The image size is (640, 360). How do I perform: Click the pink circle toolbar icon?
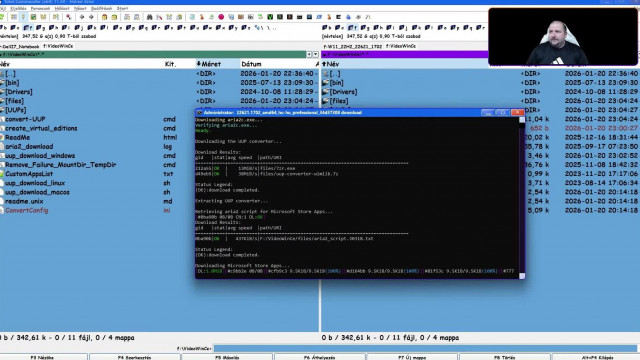click(x=221, y=17)
